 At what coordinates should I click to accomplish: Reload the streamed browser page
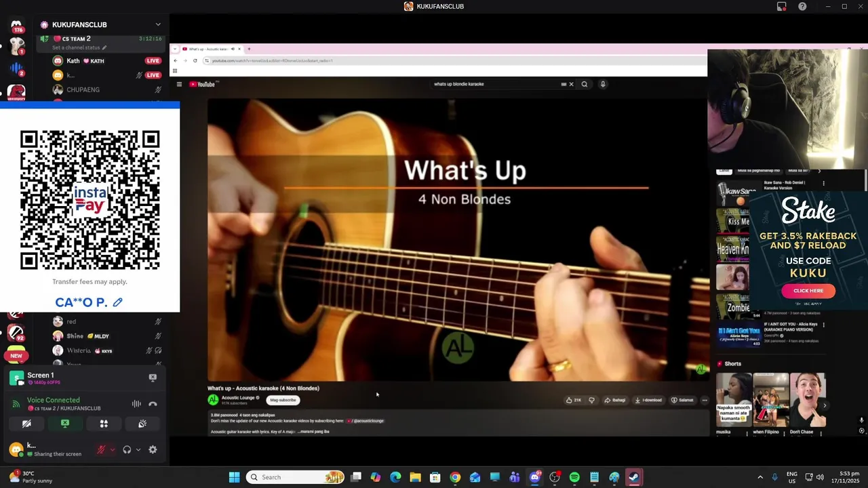coord(195,60)
